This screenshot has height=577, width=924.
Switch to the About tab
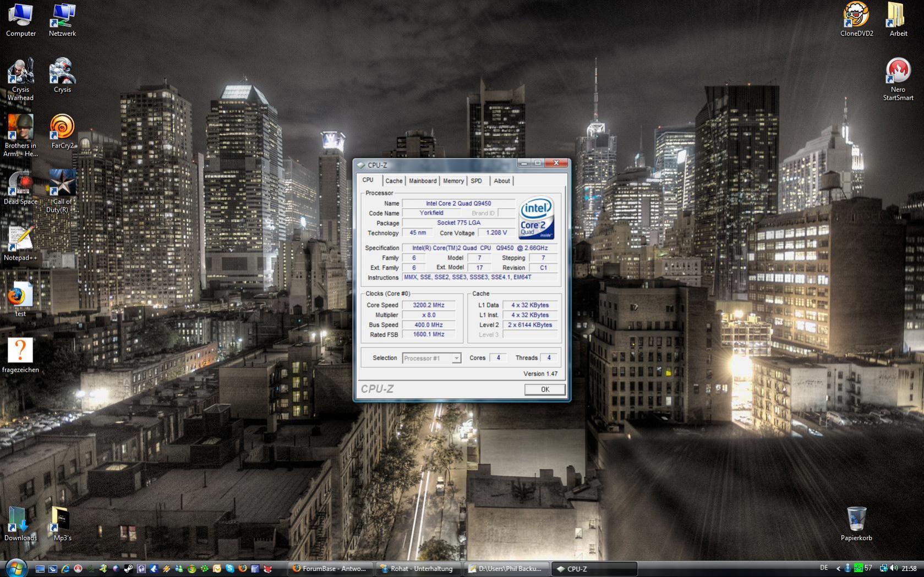click(501, 181)
